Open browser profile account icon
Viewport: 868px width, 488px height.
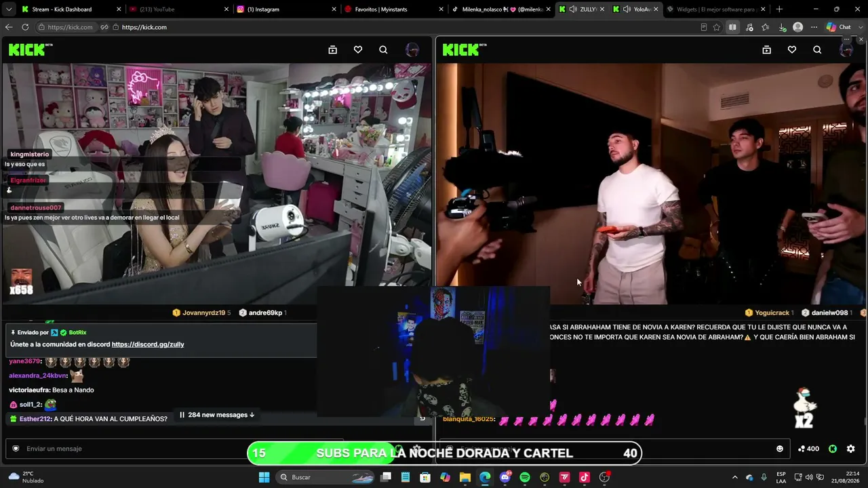(798, 27)
